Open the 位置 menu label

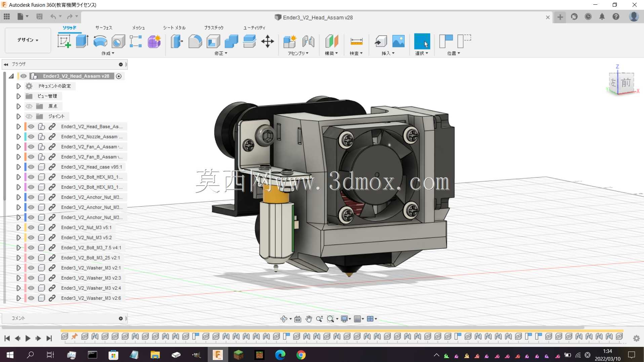tap(454, 53)
